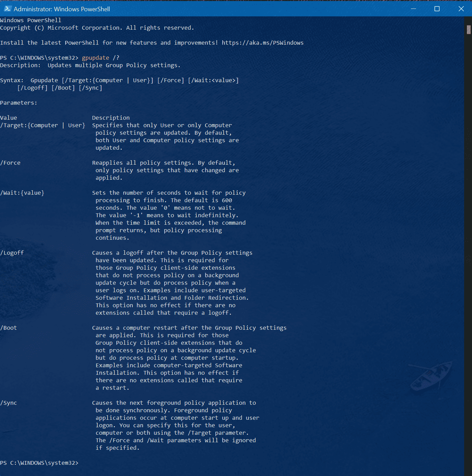The height and width of the screenshot is (476, 472).
Task: Click 'Causes a logoff after the Group' line
Action: tap(172, 253)
